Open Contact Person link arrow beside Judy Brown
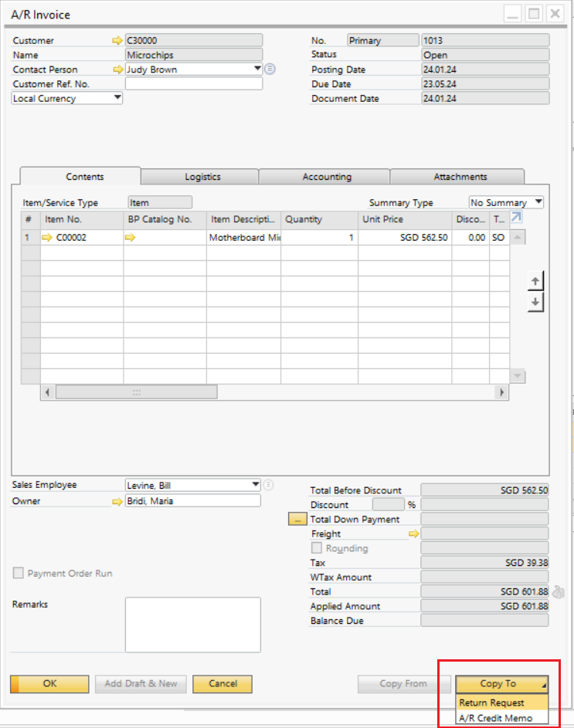 (x=118, y=69)
